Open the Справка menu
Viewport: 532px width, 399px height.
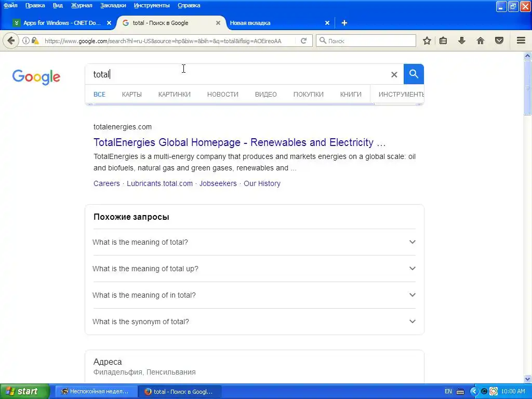(x=189, y=5)
